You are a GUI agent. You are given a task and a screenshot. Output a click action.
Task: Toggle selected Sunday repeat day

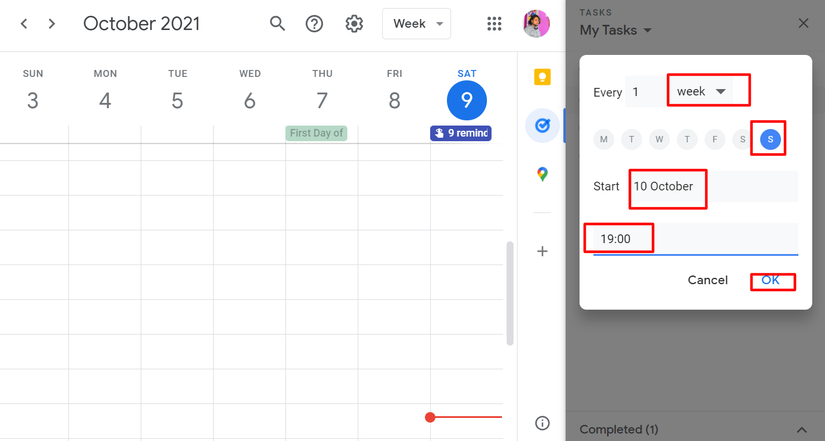click(770, 139)
